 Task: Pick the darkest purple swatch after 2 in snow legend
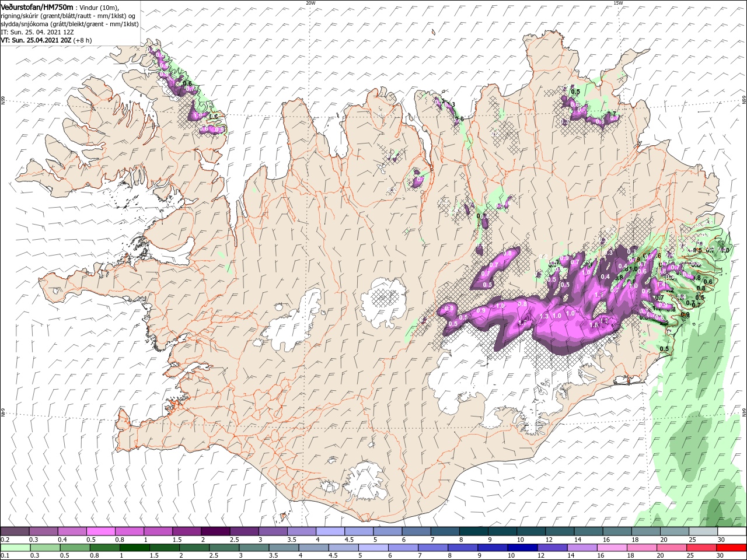tap(215, 531)
